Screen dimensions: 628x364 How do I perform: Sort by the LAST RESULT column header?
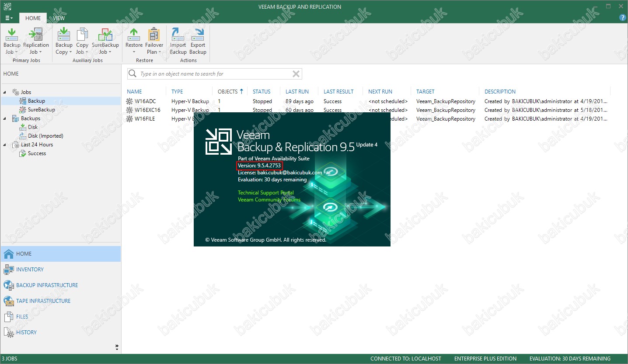click(x=338, y=92)
